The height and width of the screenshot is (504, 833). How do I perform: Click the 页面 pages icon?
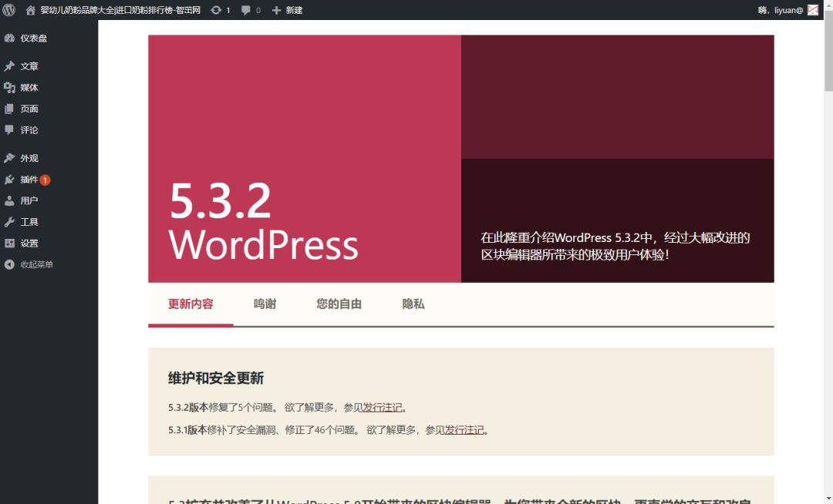pos(9,109)
